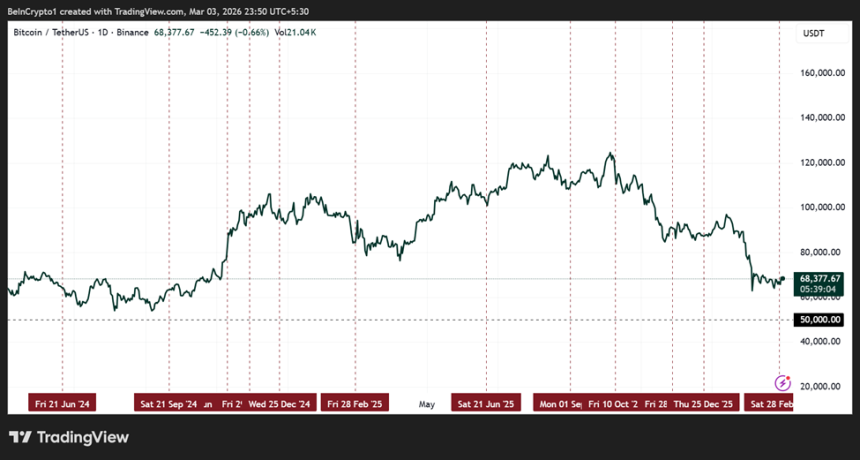Select the Sat 21 Jun '25 date marker
Image resolution: width=860 pixels, height=460 pixels.
tap(485, 404)
